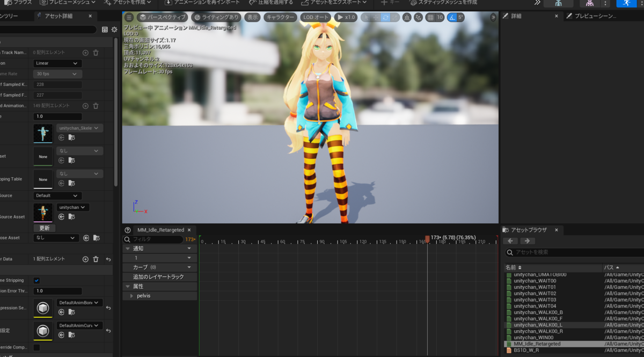This screenshot has height=357, width=644.
Task: Open the キャラクター viewport menu
Action: pyautogui.click(x=280, y=17)
